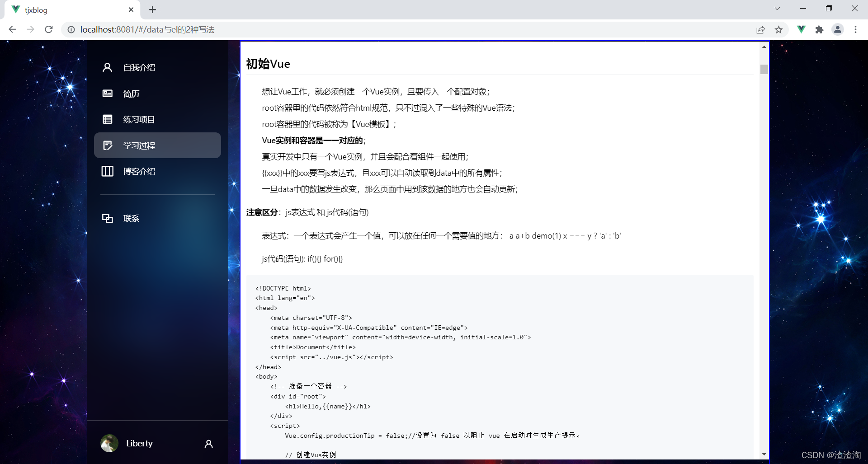Screen dimensions: 868x464
Task: Open the extensions puzzle icon
Action: pos(819,29)
